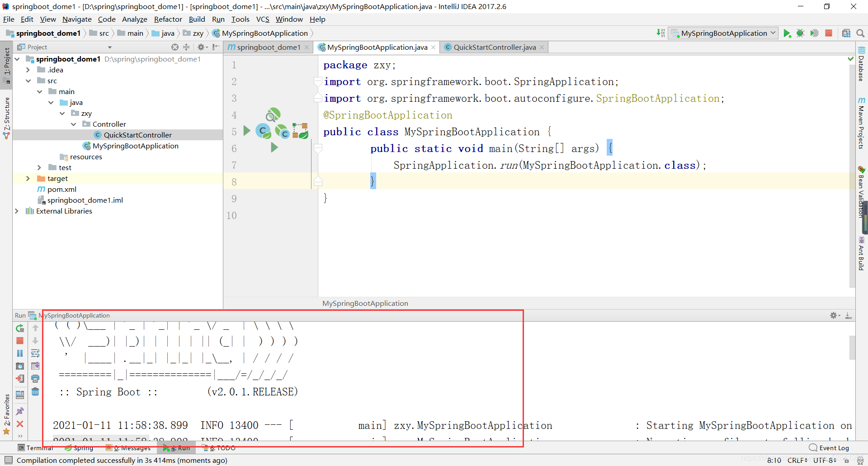Expand the target folder

28,178
